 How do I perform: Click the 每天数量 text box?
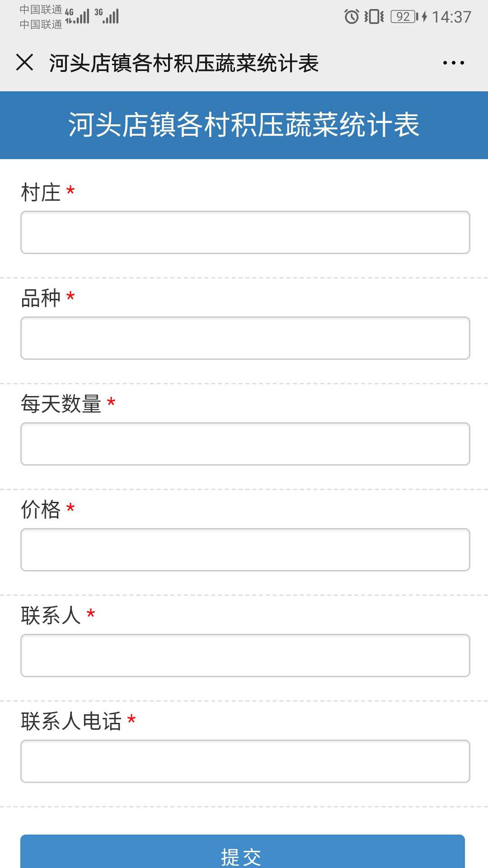pos(245,444)
